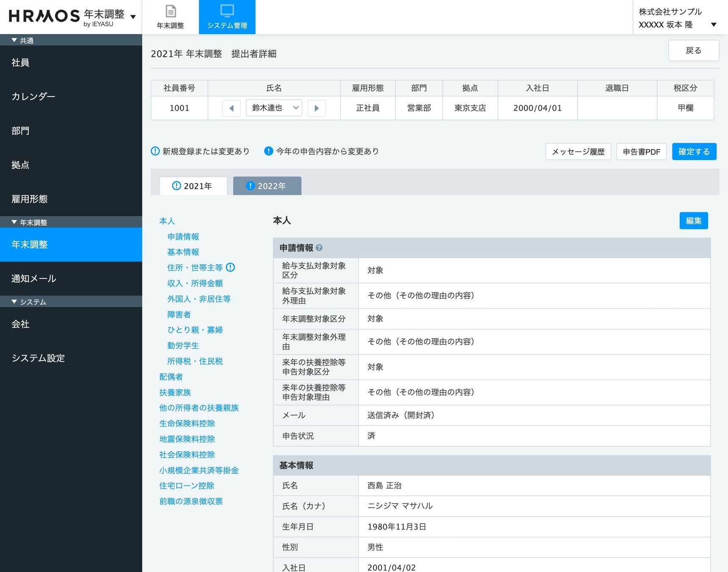728x572 pixels.
Task: Jump to 生命保険料控除 section link
Action: (x=187, y=423)
